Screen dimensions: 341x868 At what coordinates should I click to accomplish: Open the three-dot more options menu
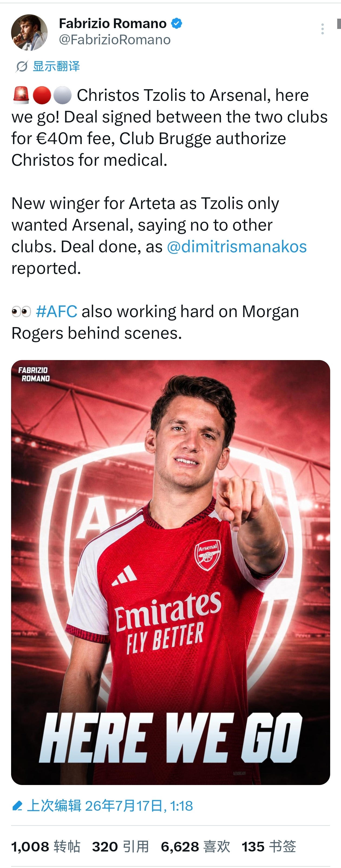322,29
